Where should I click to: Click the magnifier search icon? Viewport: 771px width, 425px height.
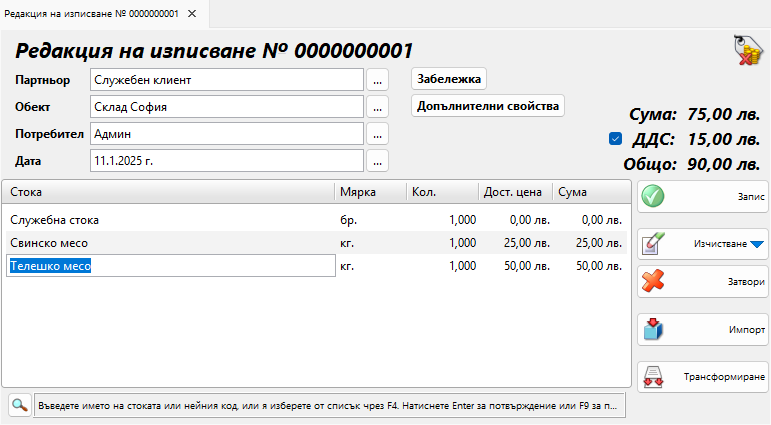18,405
